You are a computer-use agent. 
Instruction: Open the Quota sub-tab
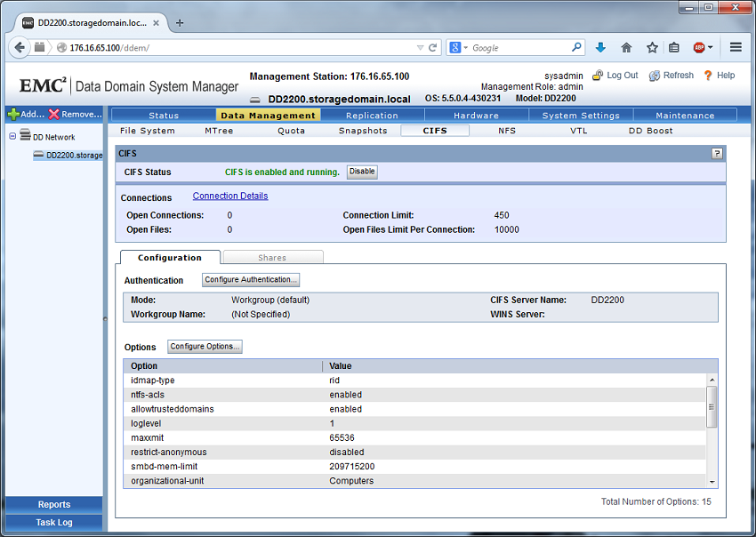coord(291,131)
